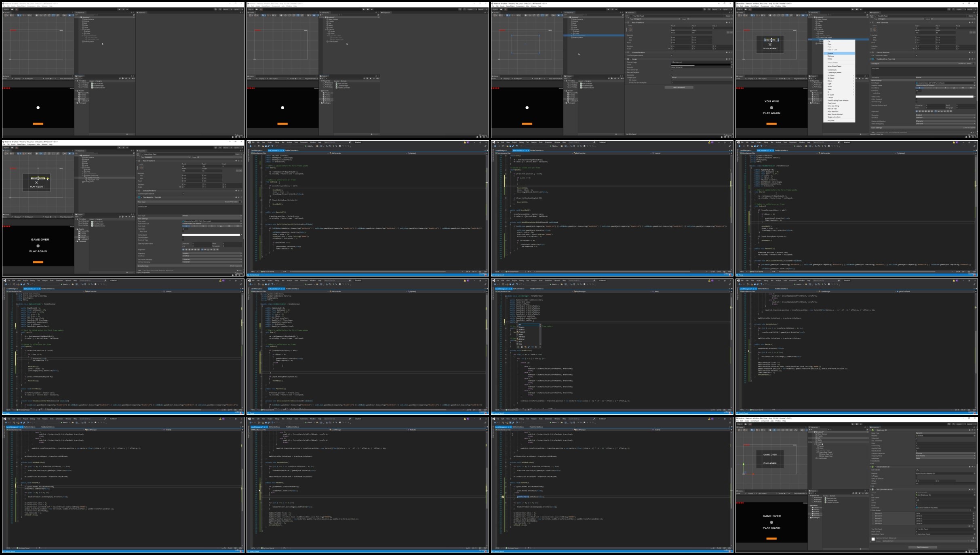Viewport: 980px width, 555px height.
Task: Toggle Cull Transparent Mesh in the Game Over Text inspector
Action: [183, 194]
